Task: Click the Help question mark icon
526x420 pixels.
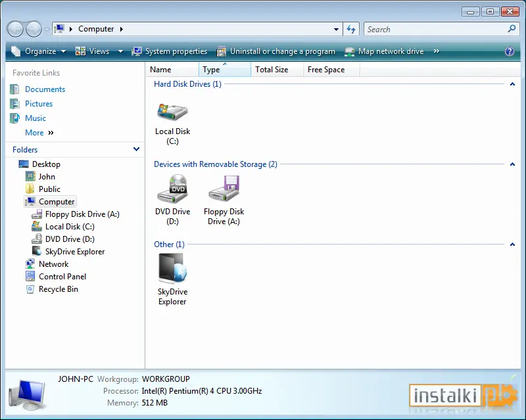Action: [x=509, y=51]
